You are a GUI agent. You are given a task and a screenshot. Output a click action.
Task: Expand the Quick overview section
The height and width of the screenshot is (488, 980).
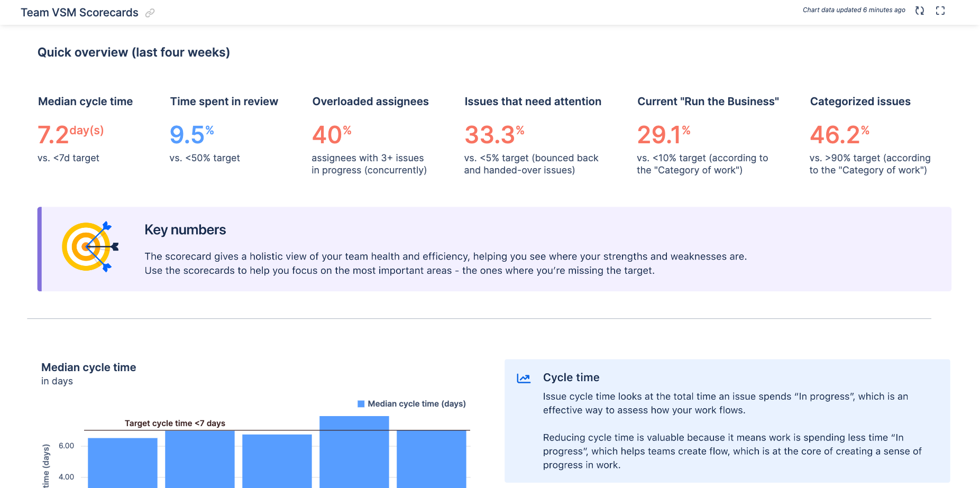point(133,52)
